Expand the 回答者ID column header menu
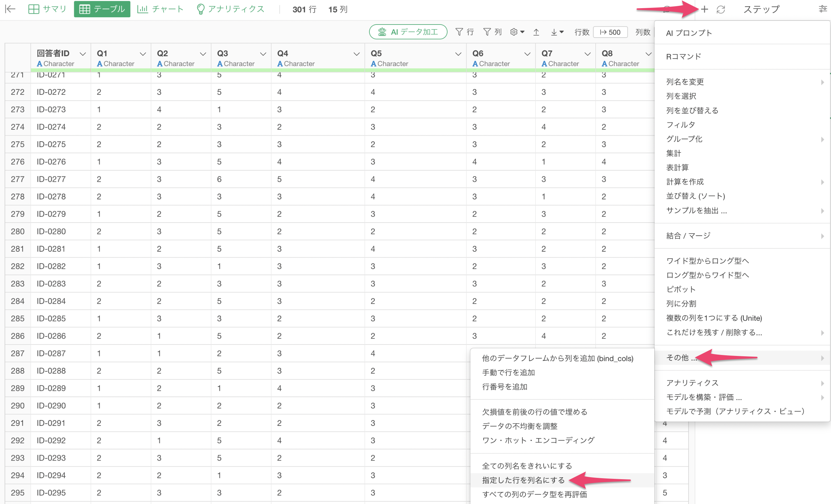This screenshot has height=504, width=831. click(83, 54)
